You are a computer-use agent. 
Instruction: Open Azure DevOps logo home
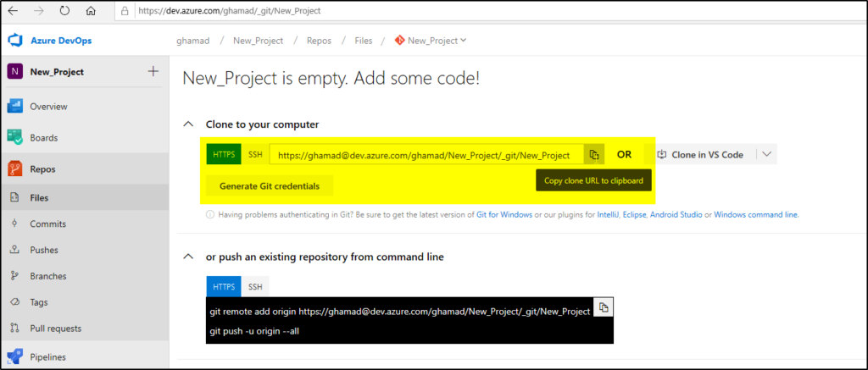pyautogui.click(x=50, y=41)
